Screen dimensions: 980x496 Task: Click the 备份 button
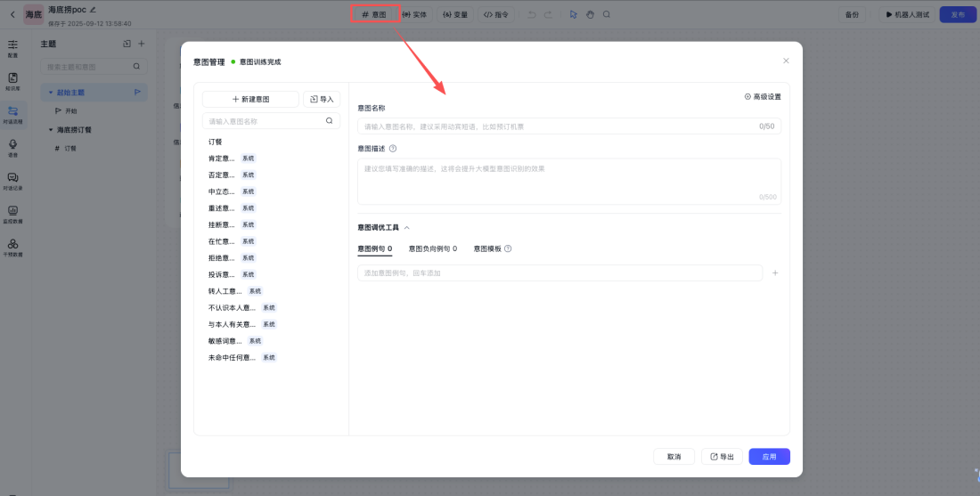[x=852, y=14]
